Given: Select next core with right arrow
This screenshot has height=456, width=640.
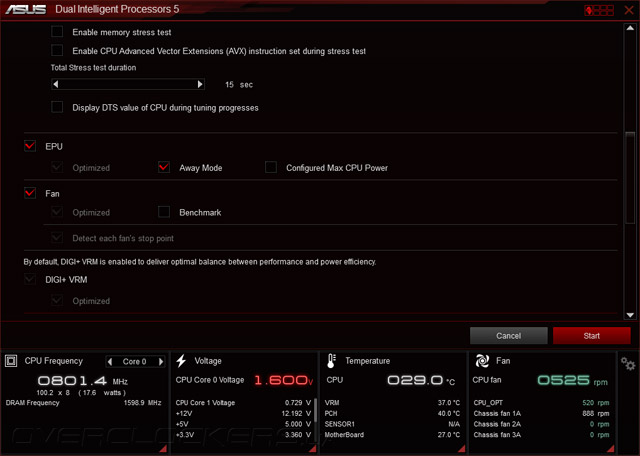Looking at the screenshot, I should pyautogui.click(x=161, y=361).
